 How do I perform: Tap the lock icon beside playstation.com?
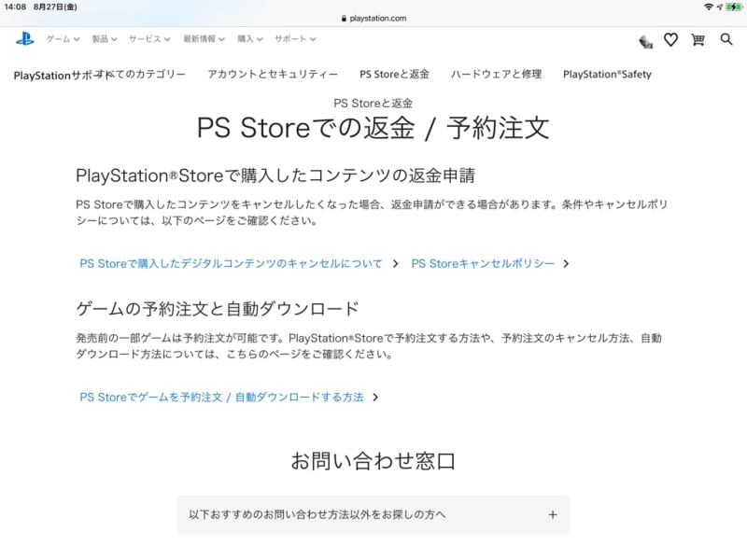tap(344, 18)
